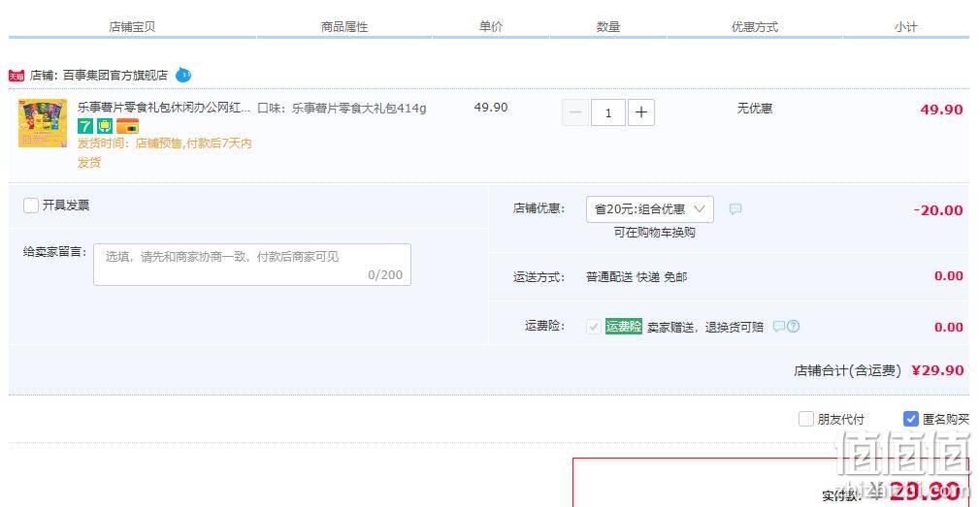Click the quantity input field
This screenshot has height=507, width=980.
(608, 113)
